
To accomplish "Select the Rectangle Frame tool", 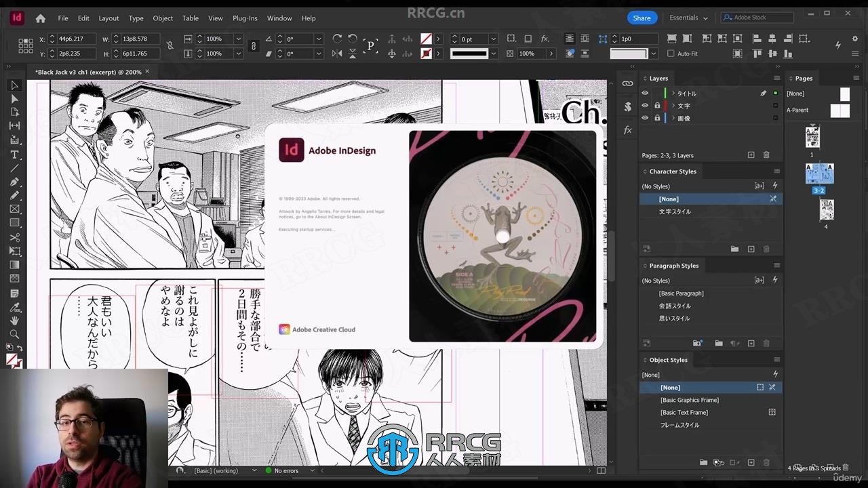I will (14, 209).
